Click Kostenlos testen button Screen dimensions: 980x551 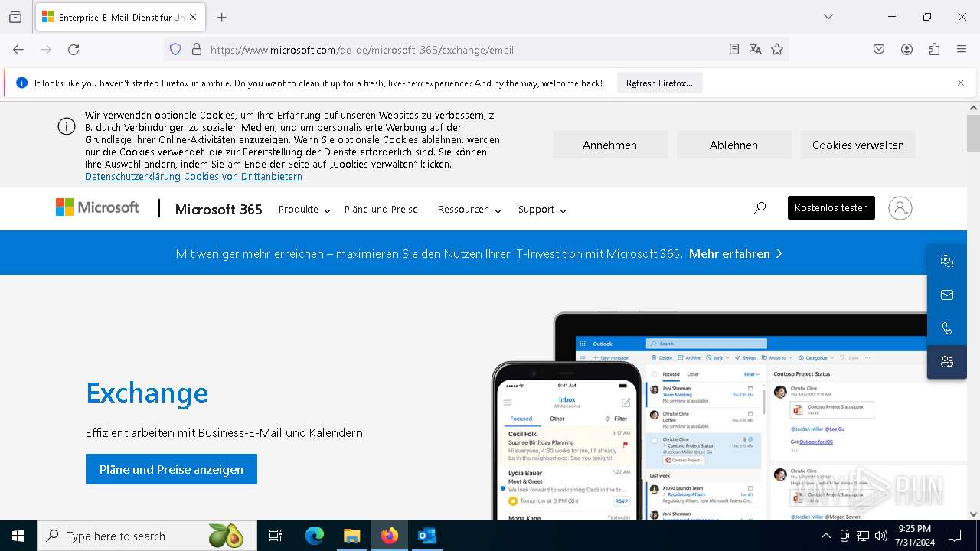click(x=831, y=207)
